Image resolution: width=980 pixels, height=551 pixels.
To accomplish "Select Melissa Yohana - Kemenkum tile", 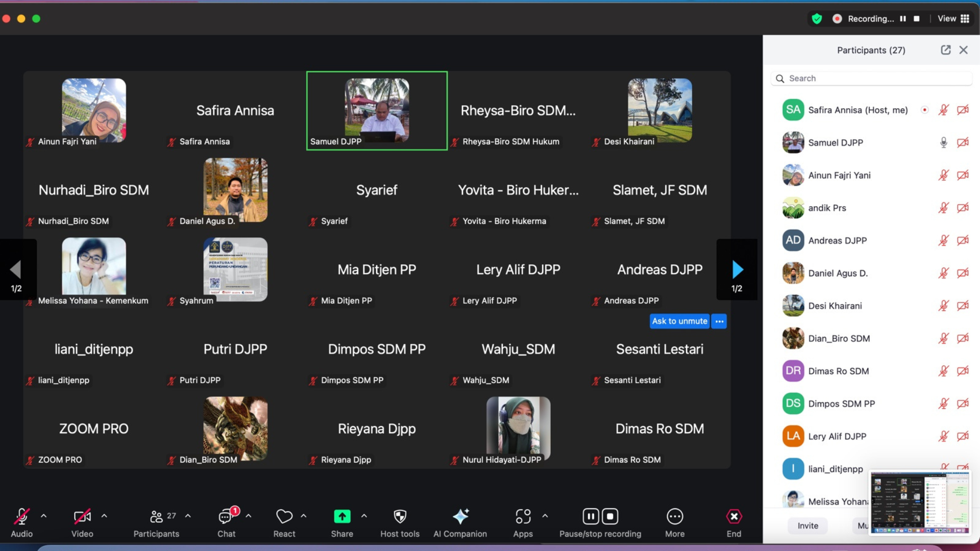I will [94, 270].
